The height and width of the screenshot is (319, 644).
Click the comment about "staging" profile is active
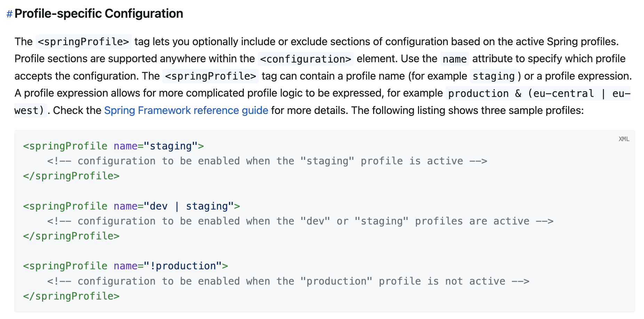(x=267, y=161)
